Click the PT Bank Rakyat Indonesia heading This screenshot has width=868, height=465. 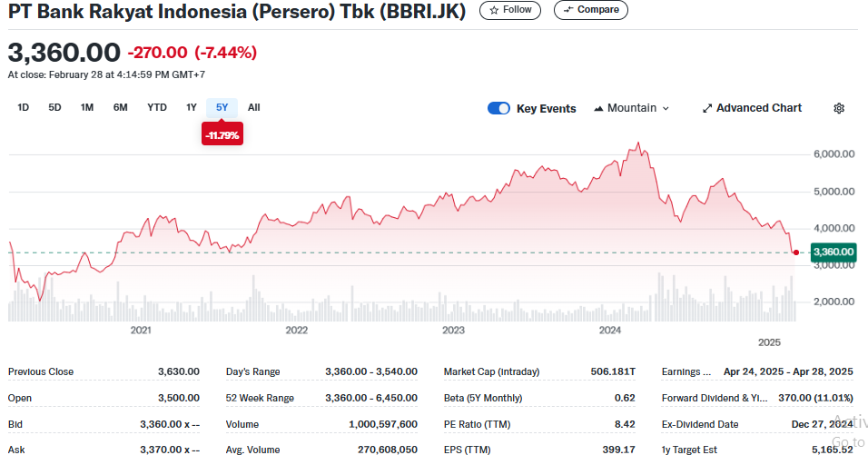pos(237,11)
